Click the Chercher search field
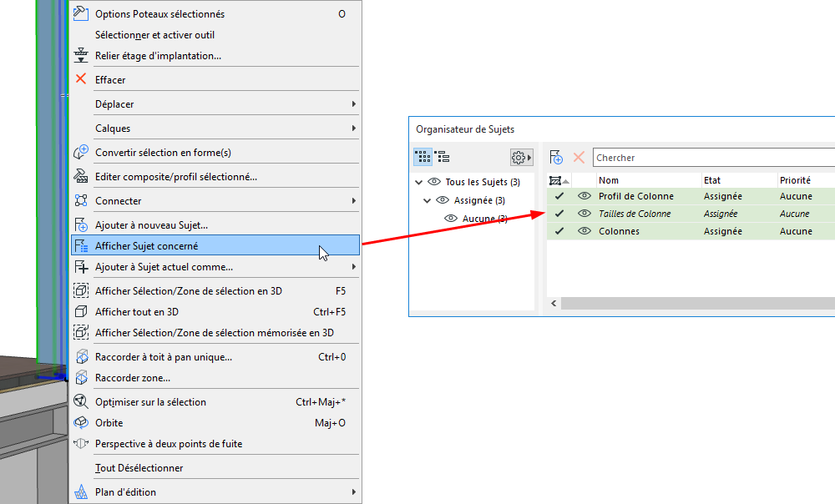 [714, 158]
